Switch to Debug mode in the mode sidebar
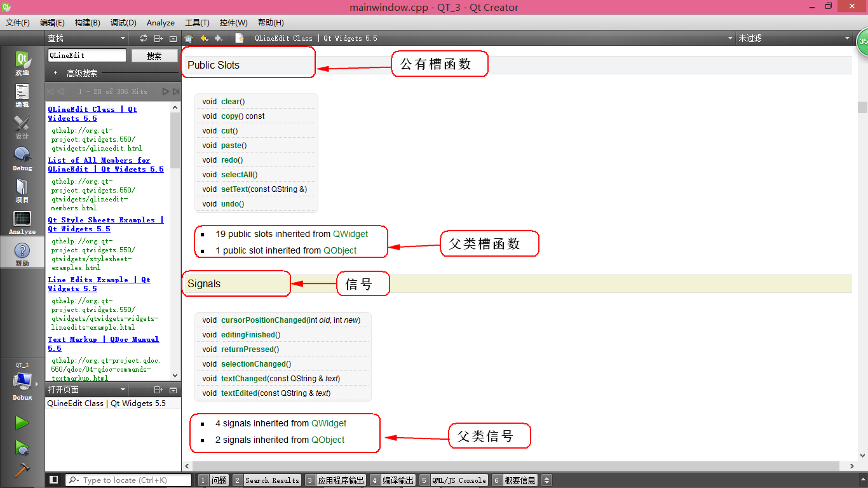This screenshot has height=488, width=868. tap(22, 159)
